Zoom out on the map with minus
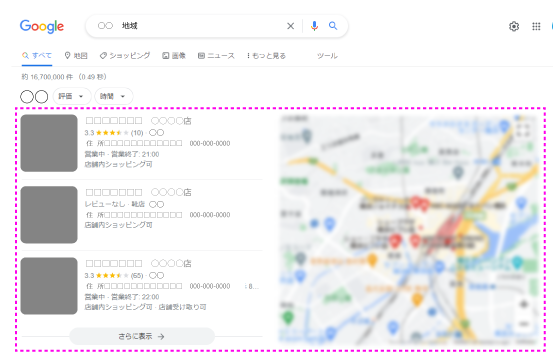The image size is (553, 360). coord(524,323)
